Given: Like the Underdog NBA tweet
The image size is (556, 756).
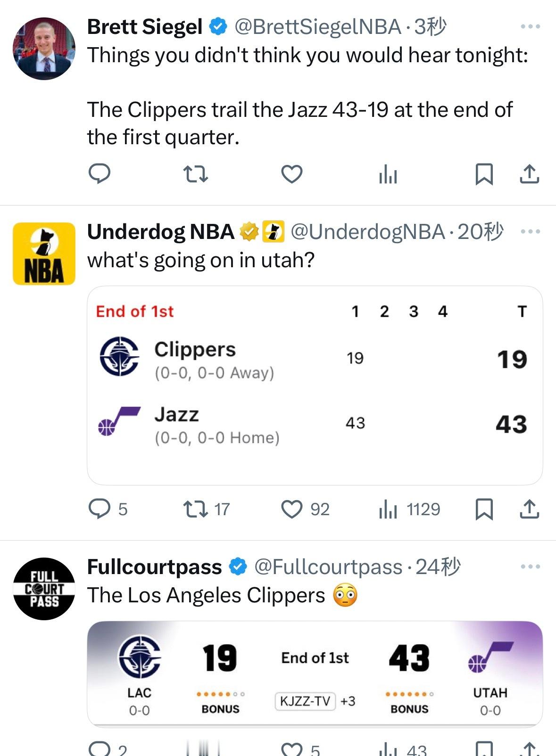Looking at the screenshot, I should point(291,509).
